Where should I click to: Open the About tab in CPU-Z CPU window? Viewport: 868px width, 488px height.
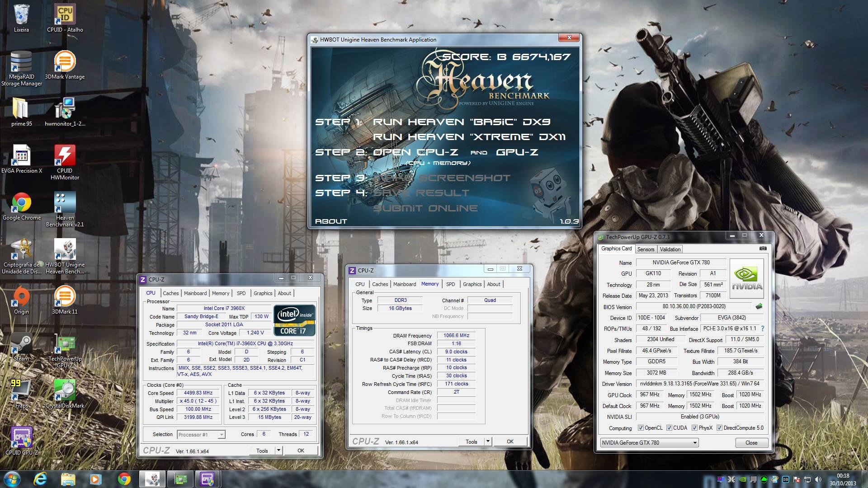[284, 293]
